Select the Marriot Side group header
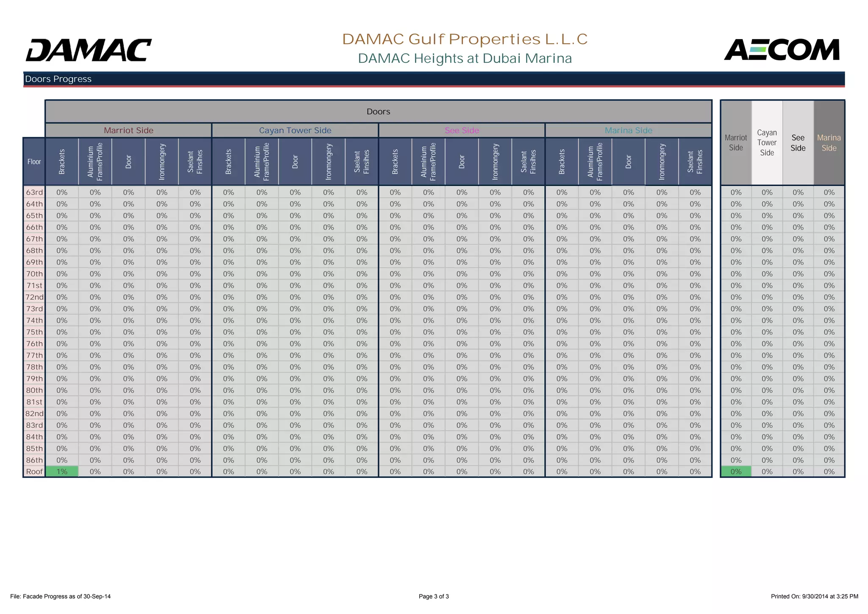Screen dimensions: 868x614 pos(128,131)
